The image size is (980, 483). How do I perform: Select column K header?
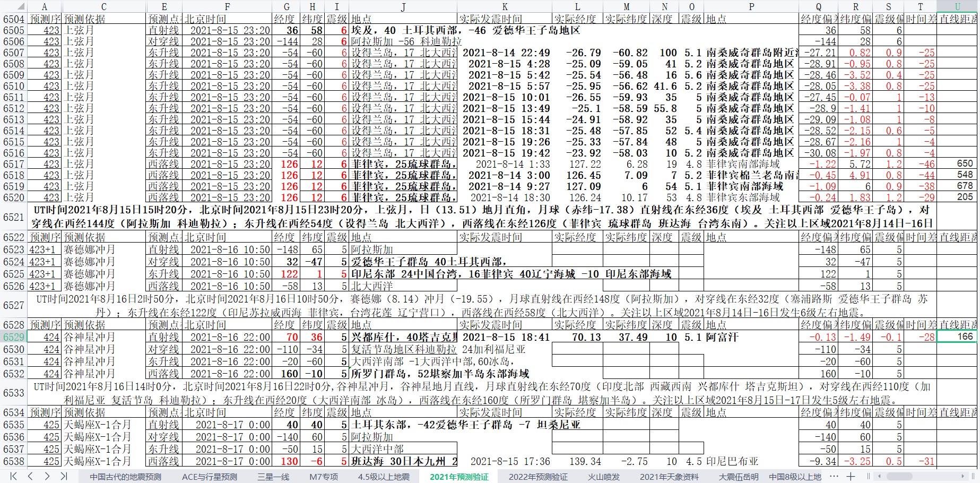(505, 6)
